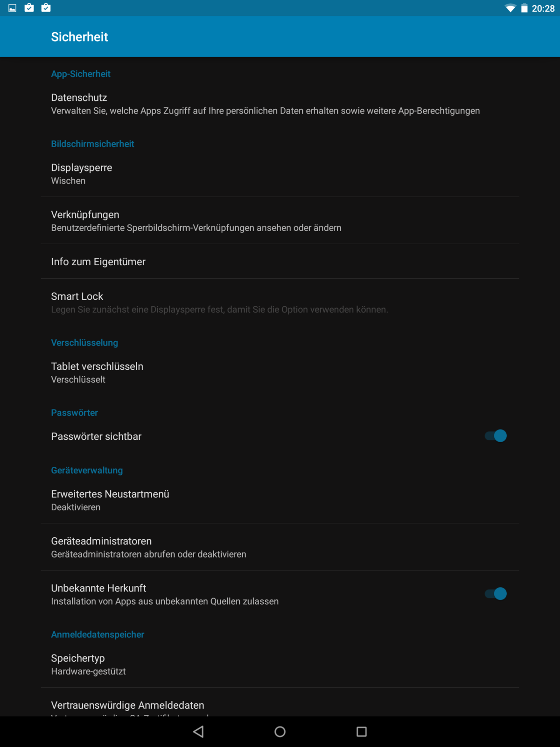The height and width of the screenshot is (747, 560).
Task: Disable the Passwörter sichtbar switch
Action: [x=496, y=436]
